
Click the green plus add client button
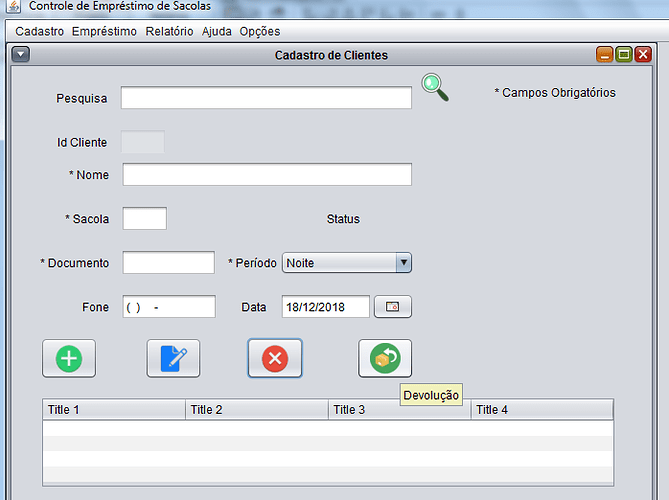click(69, 358)
